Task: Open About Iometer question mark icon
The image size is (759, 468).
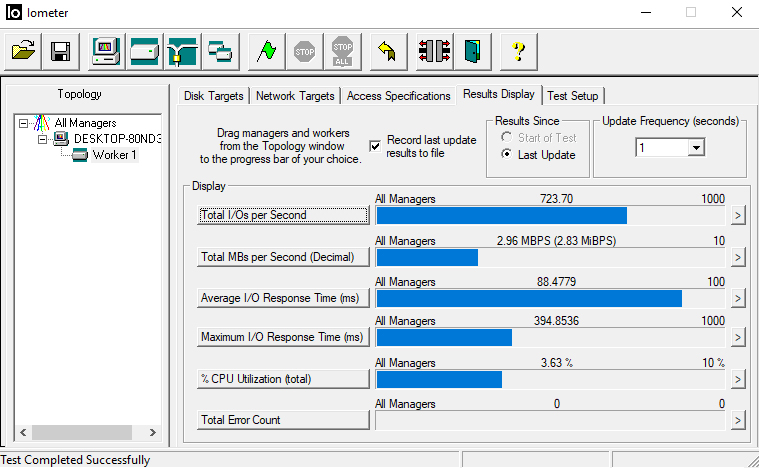Action: [x=518, y=51]
